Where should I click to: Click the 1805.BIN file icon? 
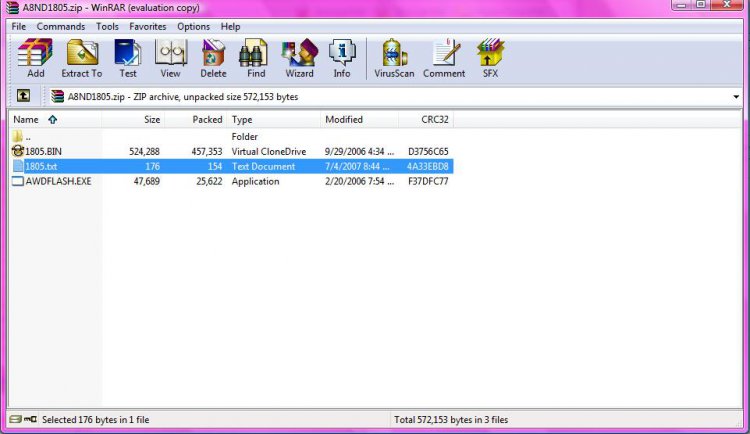pyautogui.click(x=18, y=151)
